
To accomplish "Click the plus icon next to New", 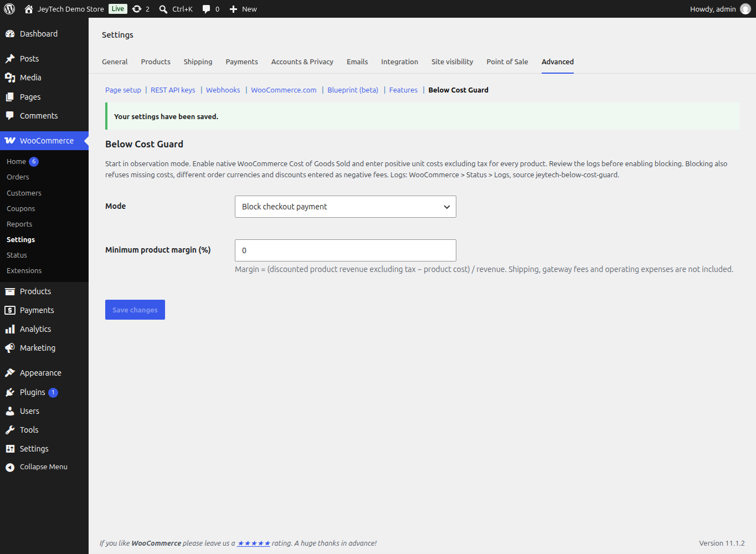I will [233, 9].
